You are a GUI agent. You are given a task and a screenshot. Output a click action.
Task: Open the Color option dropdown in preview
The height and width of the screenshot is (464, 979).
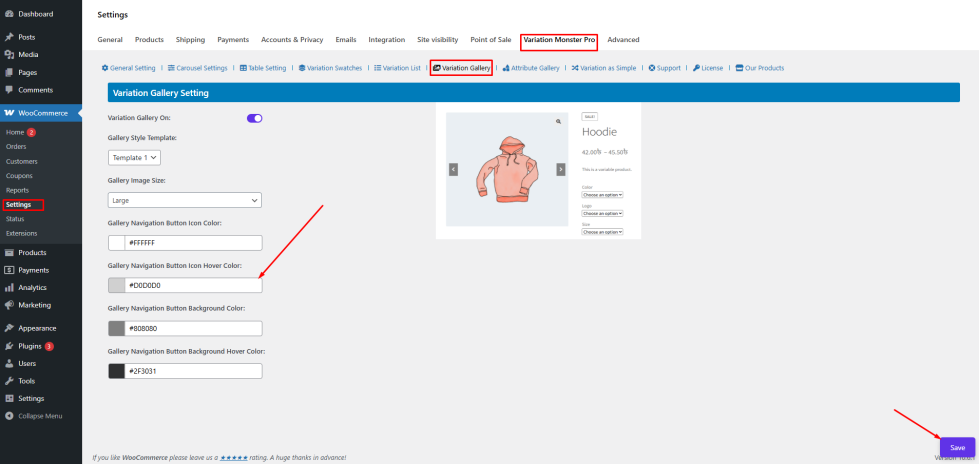point(603,195)
